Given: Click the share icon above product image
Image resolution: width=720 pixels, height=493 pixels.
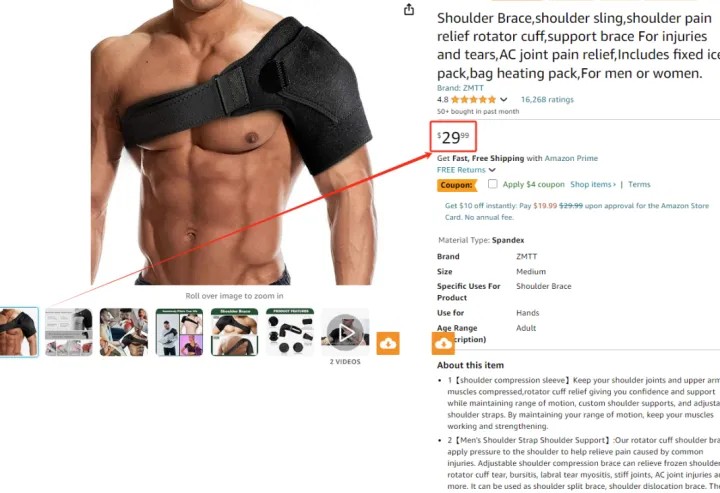Looking at the screenshot, I should coord(409,9).
